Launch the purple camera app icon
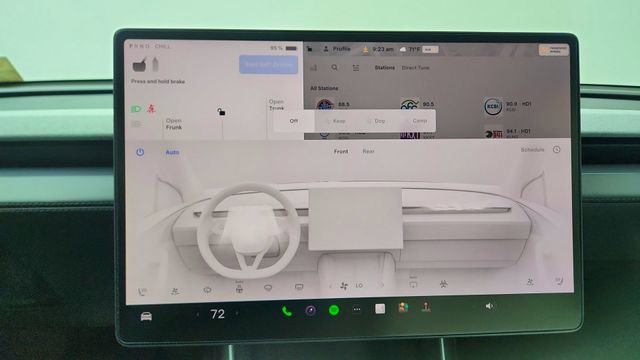Viewport: 640px width, 360px height. tap(310, 311)
